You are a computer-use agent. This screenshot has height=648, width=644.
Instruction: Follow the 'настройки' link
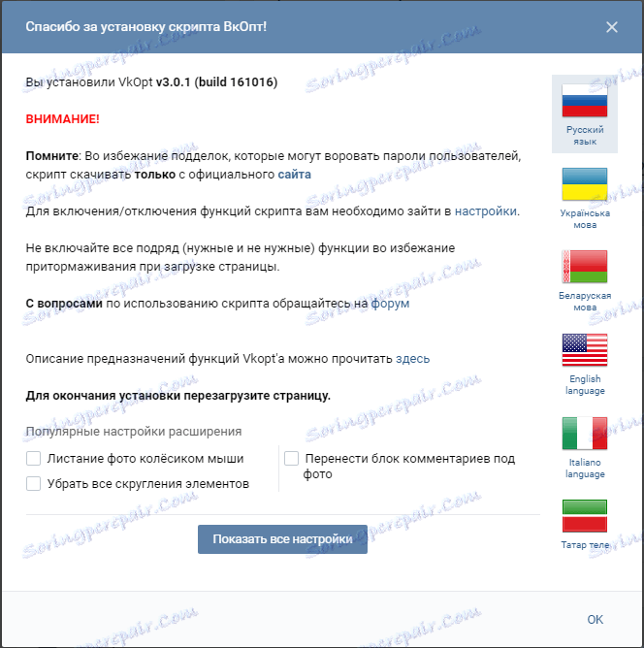coord(486,211)
